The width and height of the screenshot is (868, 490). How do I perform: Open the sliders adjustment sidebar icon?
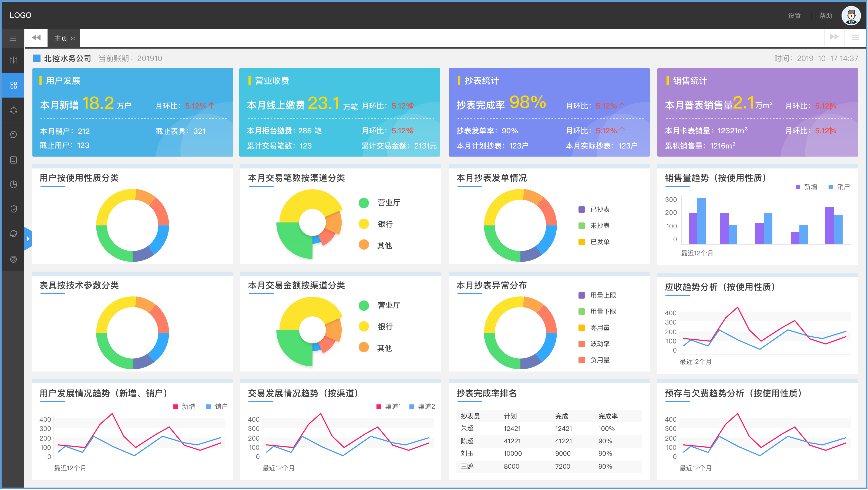[13, 60]
